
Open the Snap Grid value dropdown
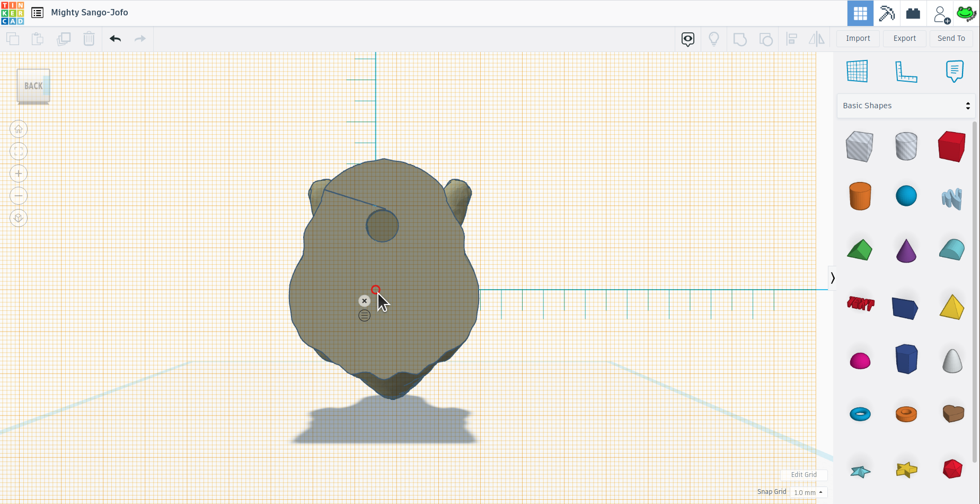coord(808,492)
